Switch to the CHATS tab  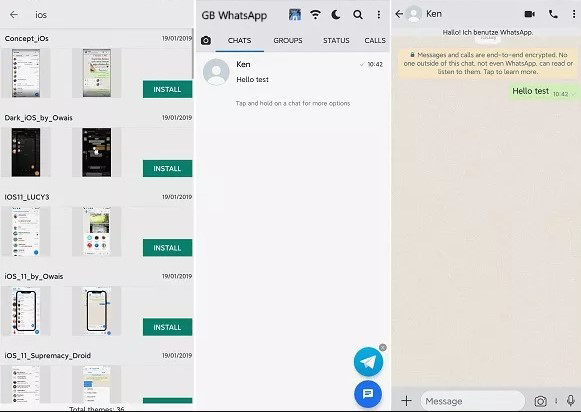pyautogui.click(x=239, y=40)
